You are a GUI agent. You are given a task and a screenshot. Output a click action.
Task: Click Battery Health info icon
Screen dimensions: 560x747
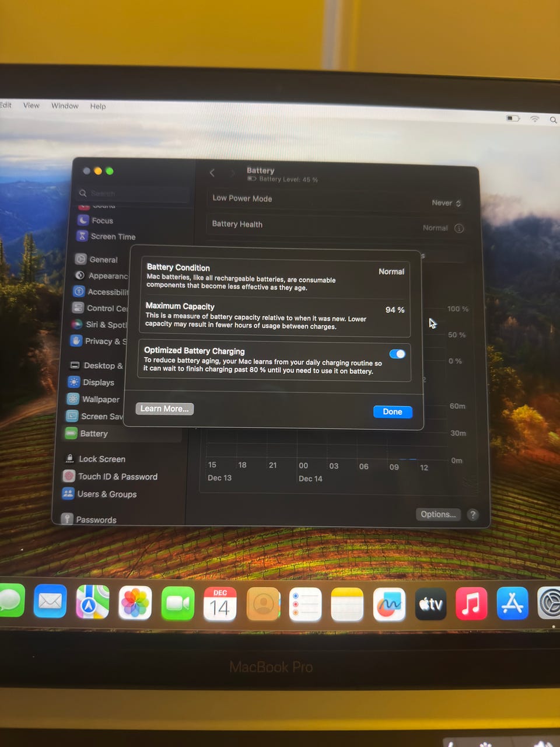coord(459,228)
